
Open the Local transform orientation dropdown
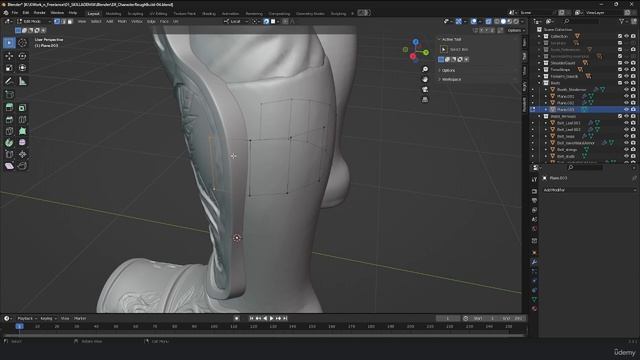point(236,21)
